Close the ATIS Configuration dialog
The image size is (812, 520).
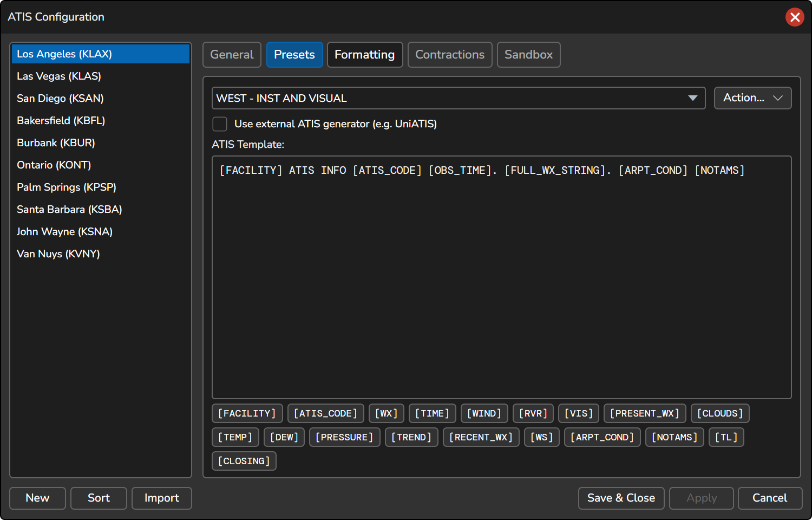(x=794, y=17)
